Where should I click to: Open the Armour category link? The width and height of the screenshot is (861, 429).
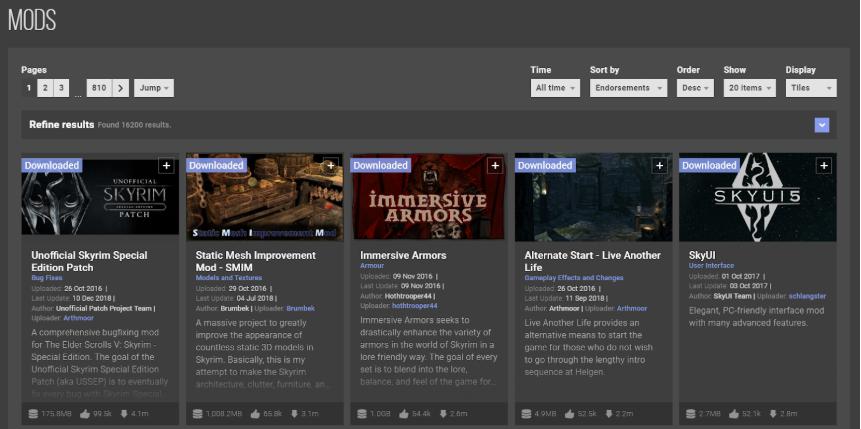[372, 266]
